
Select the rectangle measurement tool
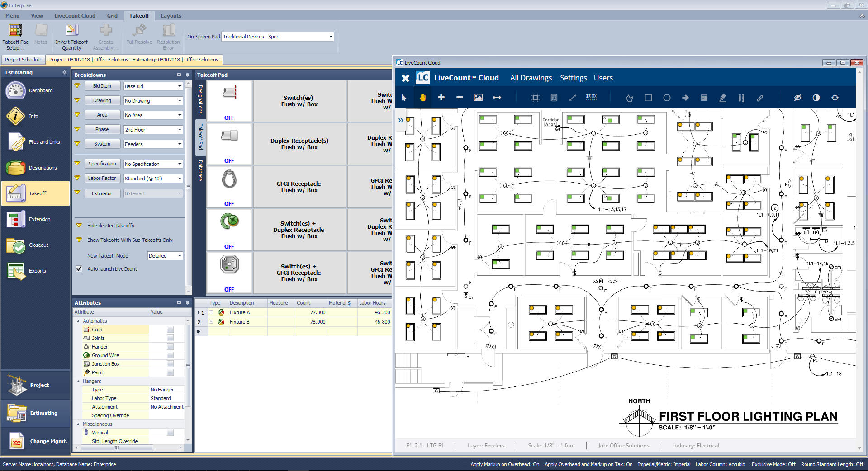coord(648,98)
